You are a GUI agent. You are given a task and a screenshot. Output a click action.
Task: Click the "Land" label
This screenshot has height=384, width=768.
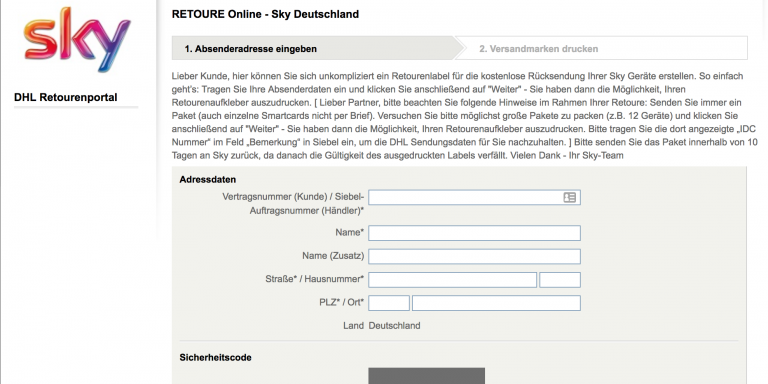[x=354, y=326]
